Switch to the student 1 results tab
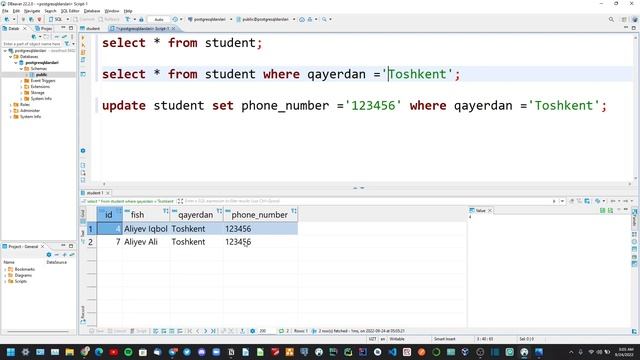This screenshot has height=360, width=640. click(x=95, y=193)
